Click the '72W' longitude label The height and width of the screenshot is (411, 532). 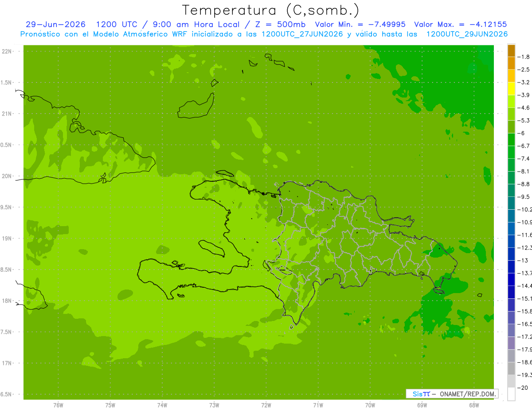tap(266, 404)
